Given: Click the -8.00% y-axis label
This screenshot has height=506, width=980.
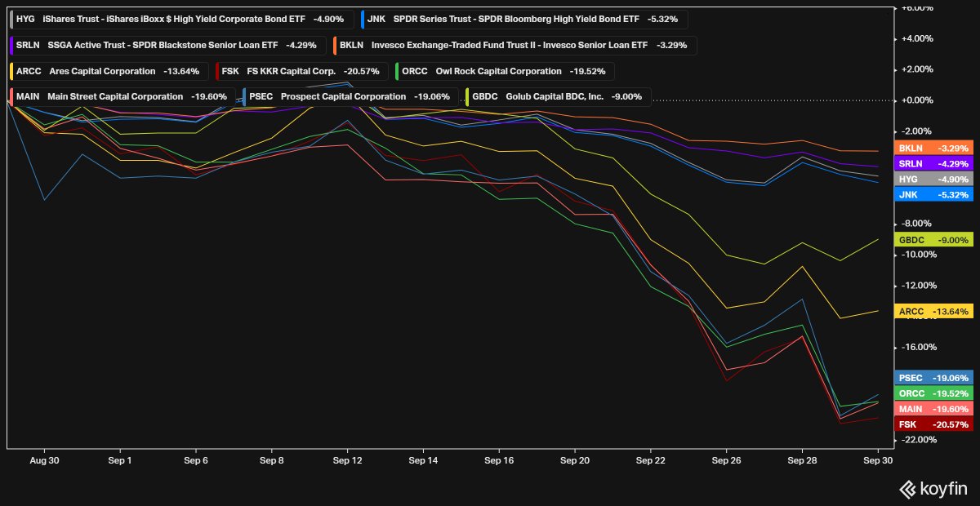Looking at the screenshot, I should (916, 224).
